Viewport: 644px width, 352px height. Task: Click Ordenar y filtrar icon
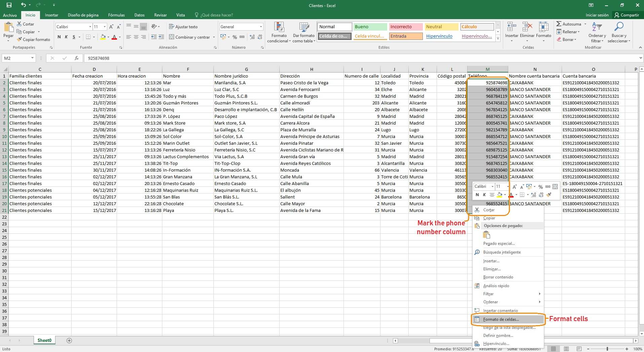tap(597, 27)
